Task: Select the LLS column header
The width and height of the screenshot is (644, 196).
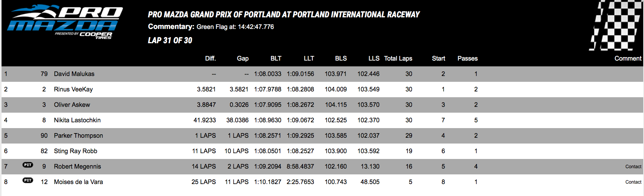Action: click(x=374, y=58)
